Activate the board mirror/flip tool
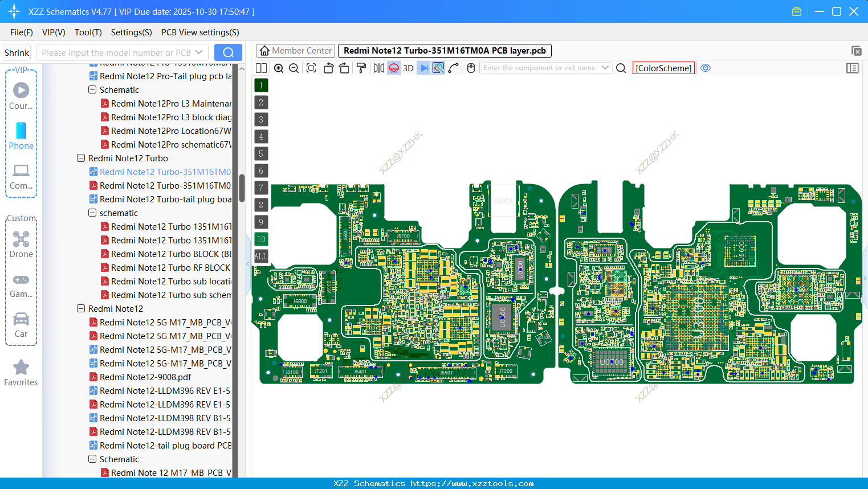 click(x=378, y=68)
